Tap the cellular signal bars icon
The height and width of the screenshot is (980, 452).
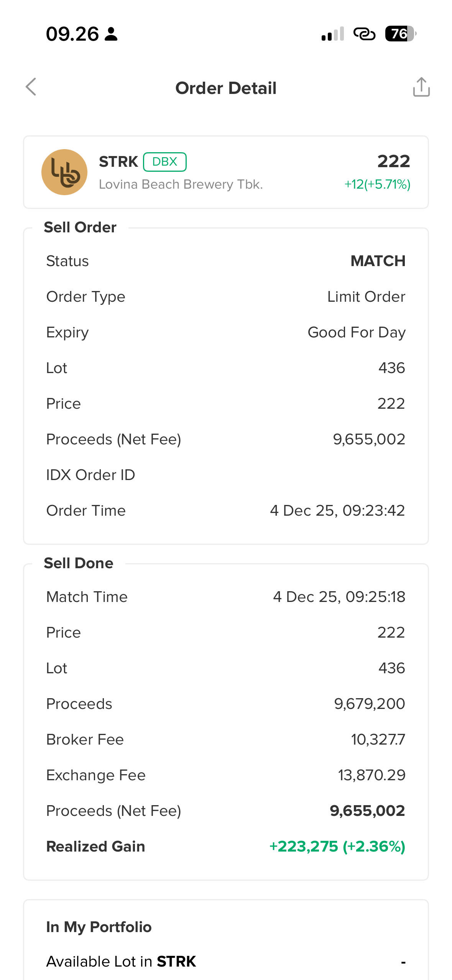click(332, 34)
